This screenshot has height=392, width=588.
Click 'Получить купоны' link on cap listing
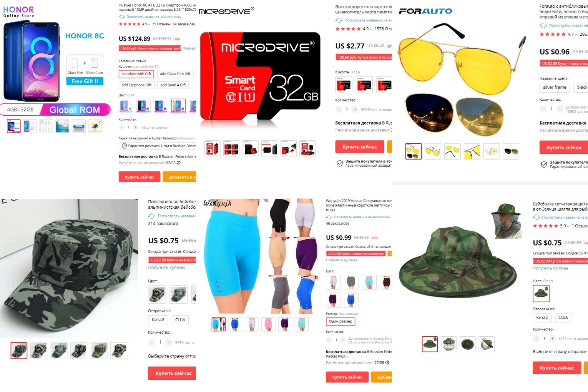167,267
